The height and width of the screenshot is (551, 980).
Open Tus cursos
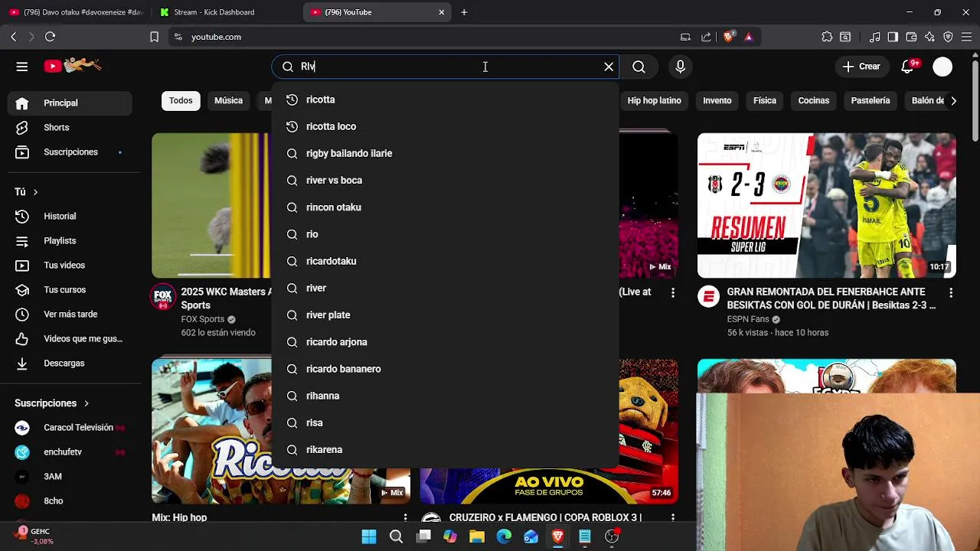tap(70, 289)
